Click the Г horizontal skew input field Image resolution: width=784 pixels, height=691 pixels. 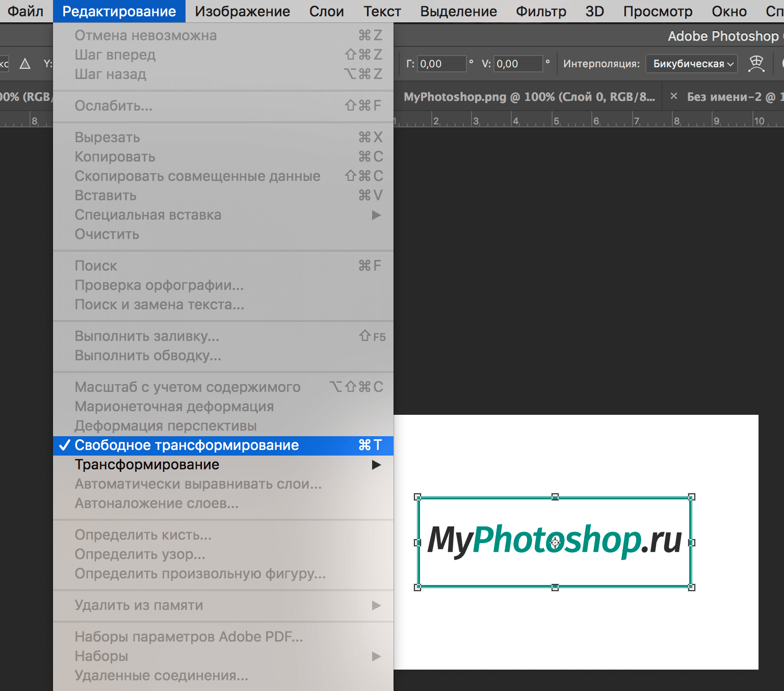[x=441, y=64]
